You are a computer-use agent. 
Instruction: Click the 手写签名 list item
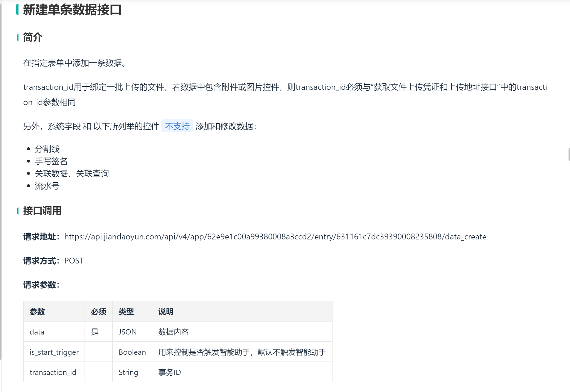pos(51,161)
